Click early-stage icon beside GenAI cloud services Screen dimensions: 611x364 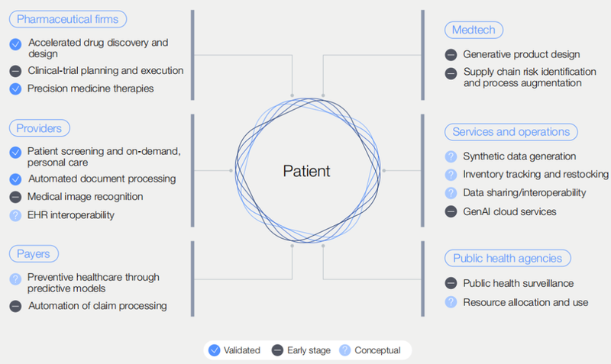451,211
